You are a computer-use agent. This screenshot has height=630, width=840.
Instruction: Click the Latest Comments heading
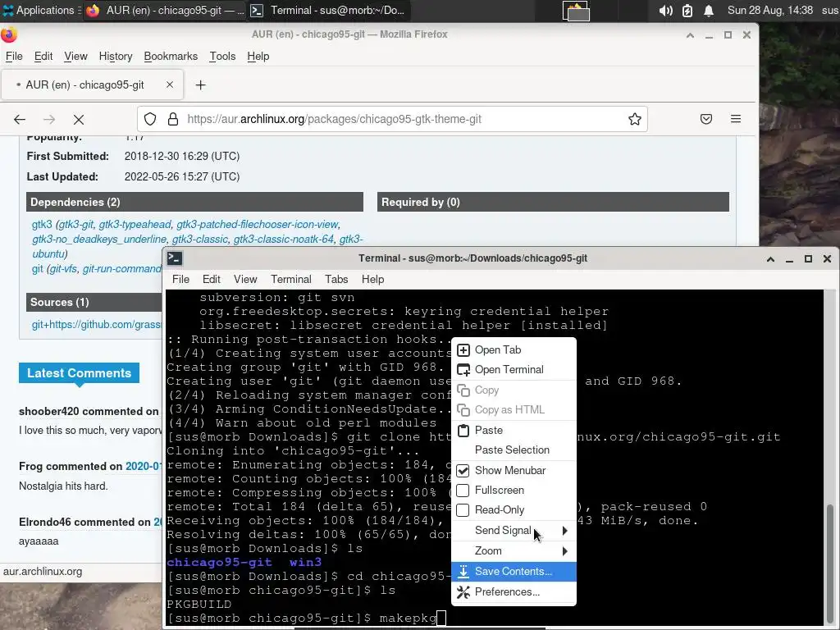(x=80, y=373)
